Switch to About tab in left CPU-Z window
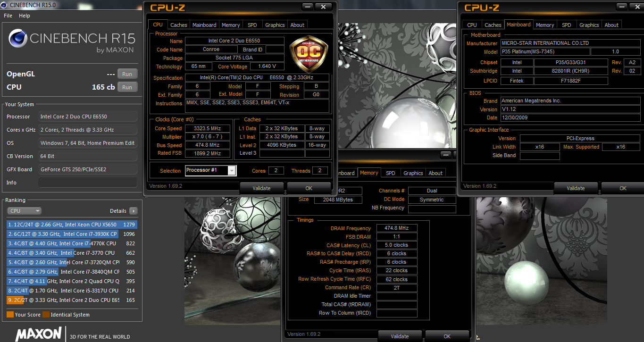Screen dimensions: 644x342 pos(297,25)
